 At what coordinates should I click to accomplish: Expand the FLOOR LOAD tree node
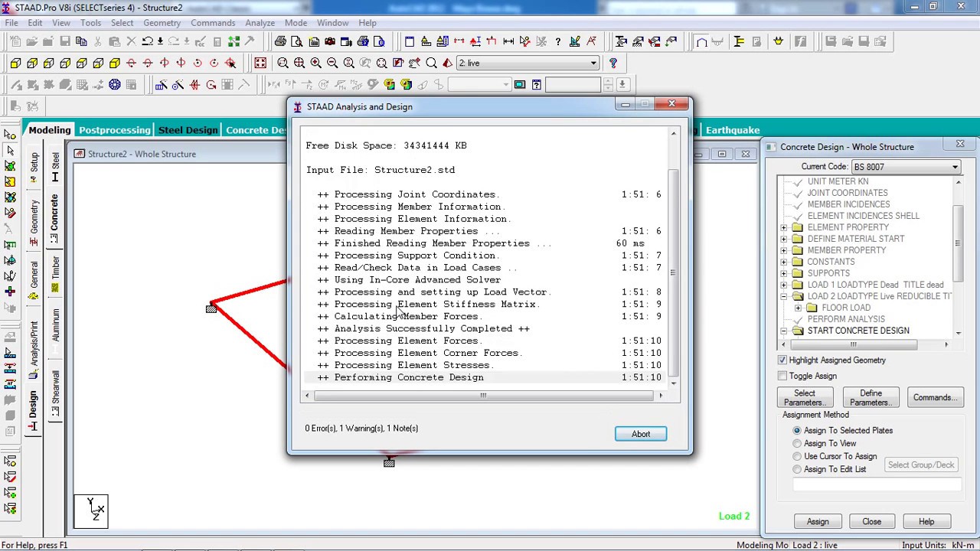tap(799, 308)
